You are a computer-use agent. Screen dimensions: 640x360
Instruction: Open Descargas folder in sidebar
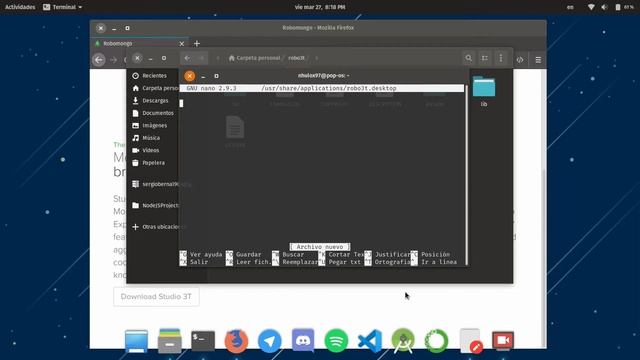point(150,100)
